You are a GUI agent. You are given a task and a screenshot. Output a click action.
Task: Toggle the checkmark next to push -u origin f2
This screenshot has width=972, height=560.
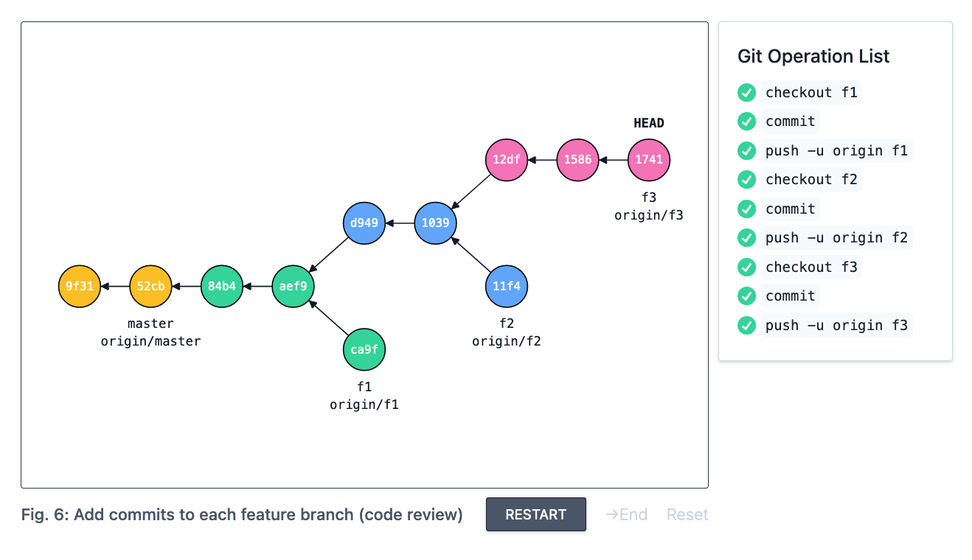(x=747, y=238)
